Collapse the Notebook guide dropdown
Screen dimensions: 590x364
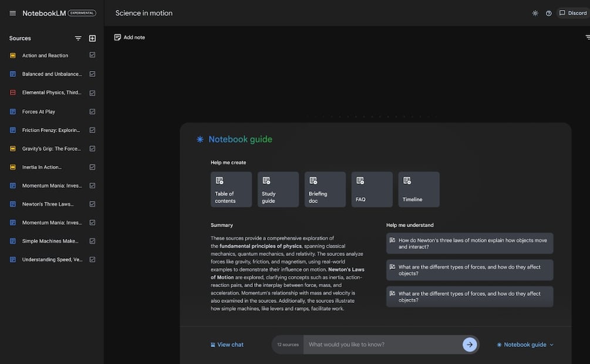click(525, 345)
